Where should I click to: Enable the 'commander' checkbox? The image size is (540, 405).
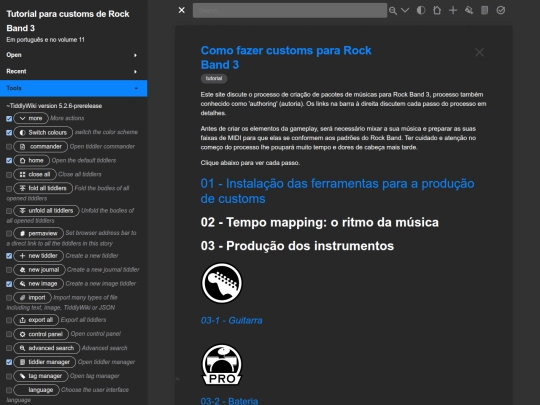tap(9, 147)
